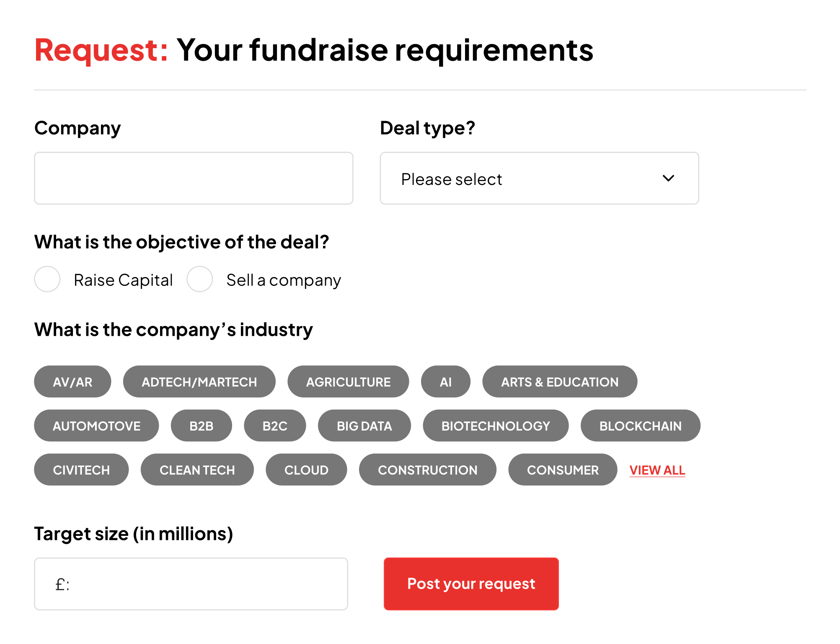The width and height of the screenshot is (840, 644).
Task: Choose the BIG DATA industry
Action: click(x=364, y=426)
